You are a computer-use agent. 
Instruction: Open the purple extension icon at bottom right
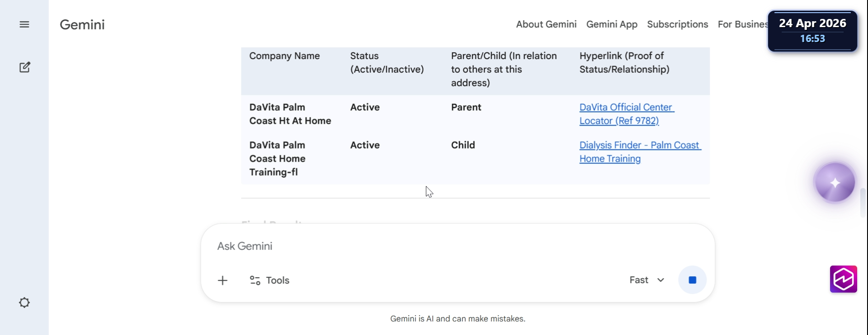pos(844,279)
